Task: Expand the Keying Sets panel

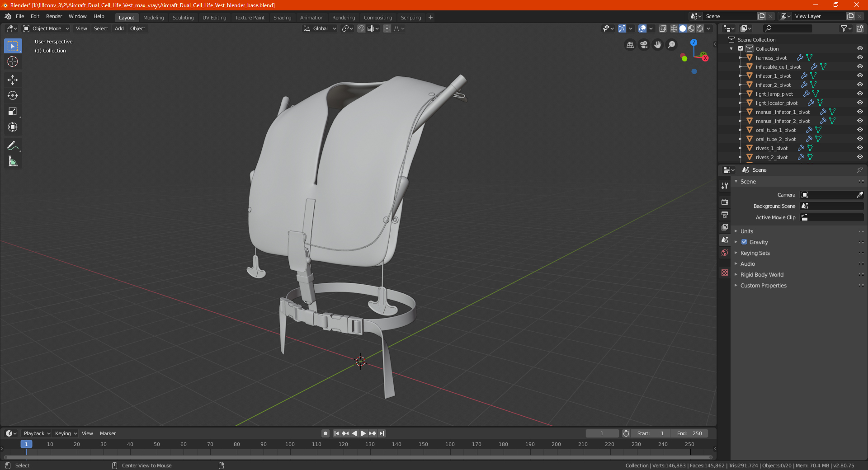Action: point(755,253)
